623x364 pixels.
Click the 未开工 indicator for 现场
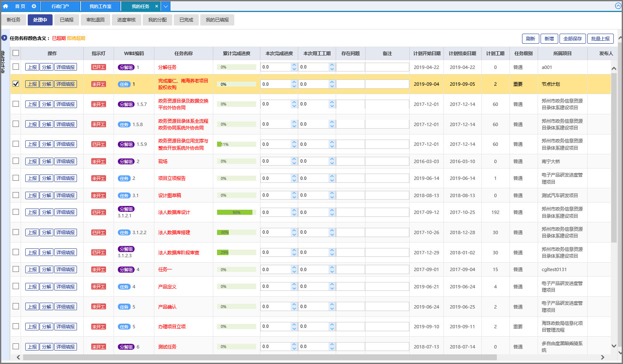click(99, 161)
